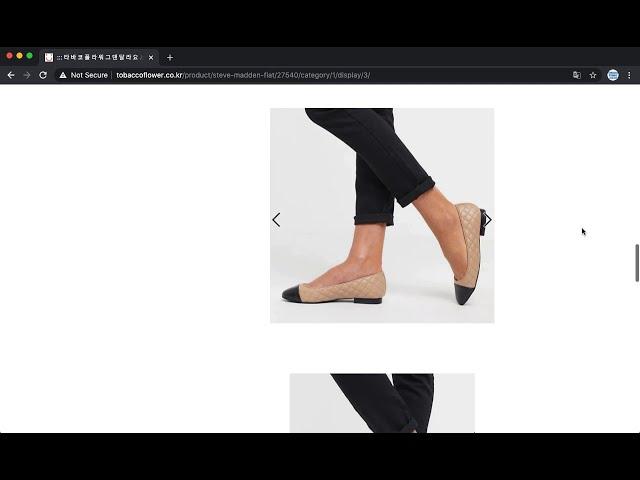Click the browser back arrow
The height and width of the screenshot is (480, 640).
coord(11,75)
